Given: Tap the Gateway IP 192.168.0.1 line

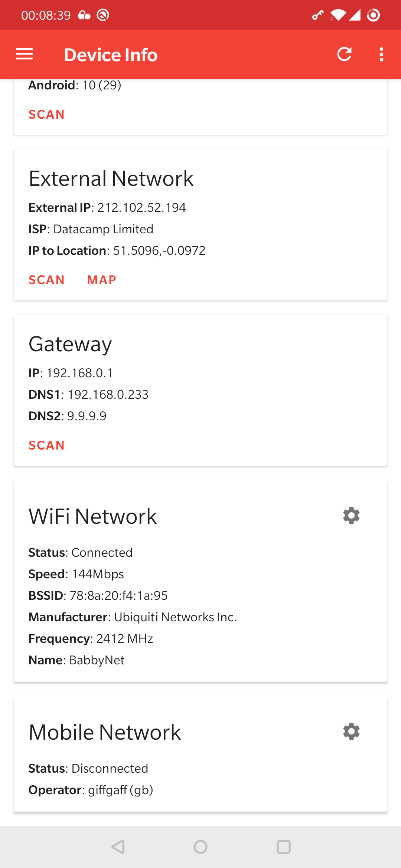Looking at the screenshot, I should tap(71, 373).
